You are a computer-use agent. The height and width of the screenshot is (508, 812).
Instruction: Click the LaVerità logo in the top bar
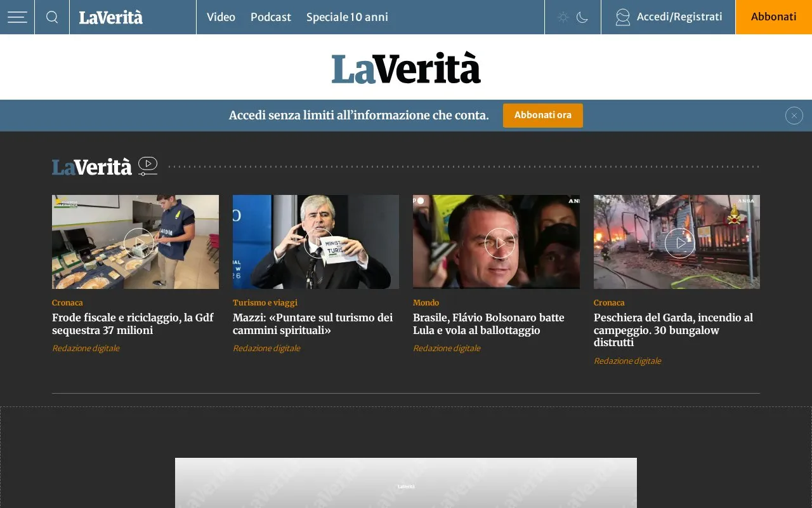coord(111,17)
